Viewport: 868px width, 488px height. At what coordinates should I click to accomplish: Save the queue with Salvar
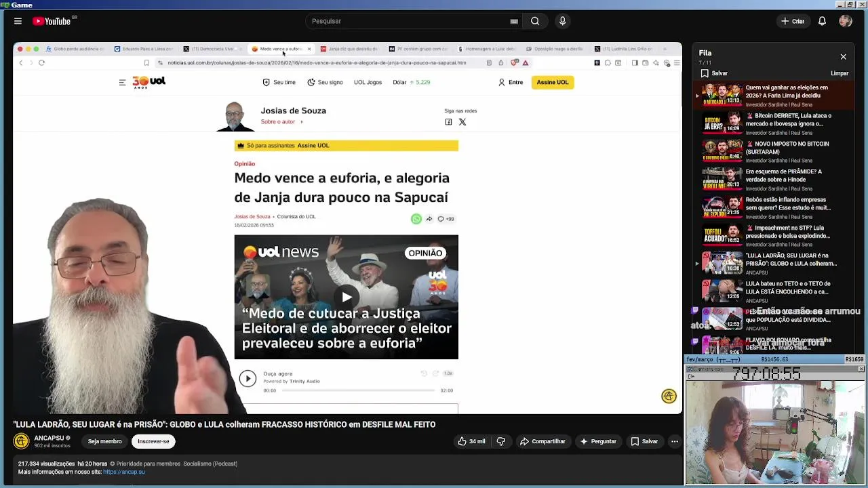coord(714,73)
